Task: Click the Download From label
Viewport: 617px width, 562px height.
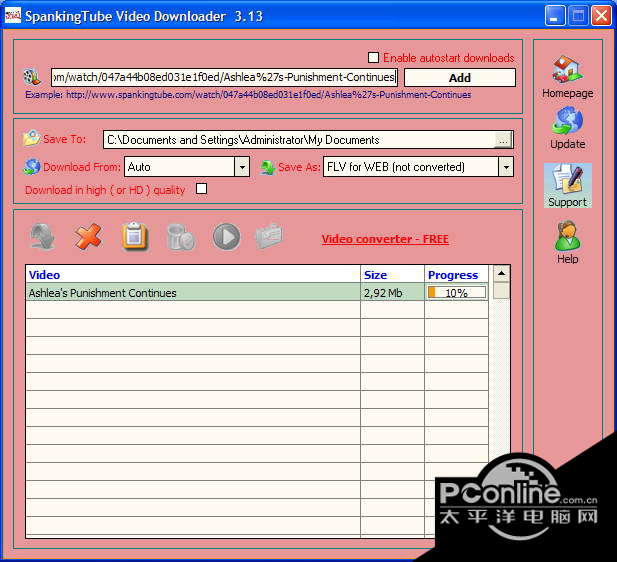Action: coord(81,167)
